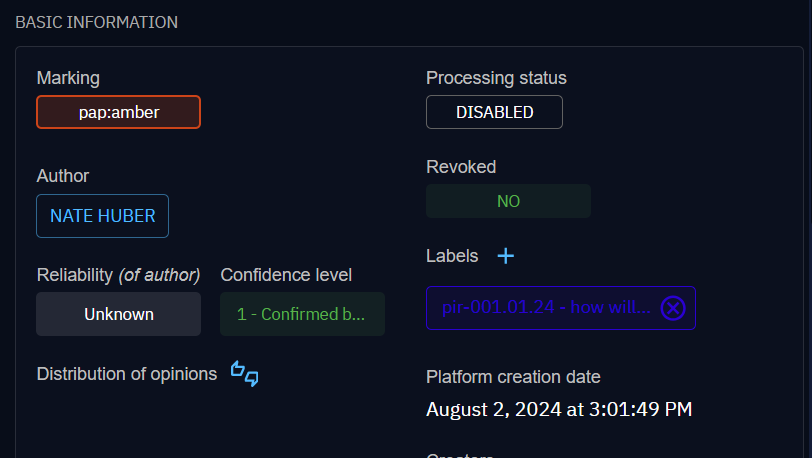Click the Labels field title
The height and width of the screenshot is (458, 812).
[452, 256]
